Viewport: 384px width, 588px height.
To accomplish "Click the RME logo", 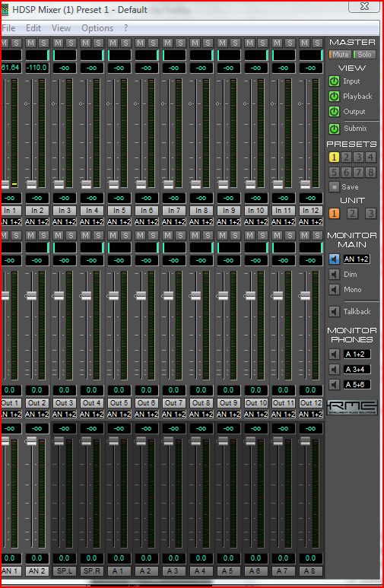I will tap(352, 407).
